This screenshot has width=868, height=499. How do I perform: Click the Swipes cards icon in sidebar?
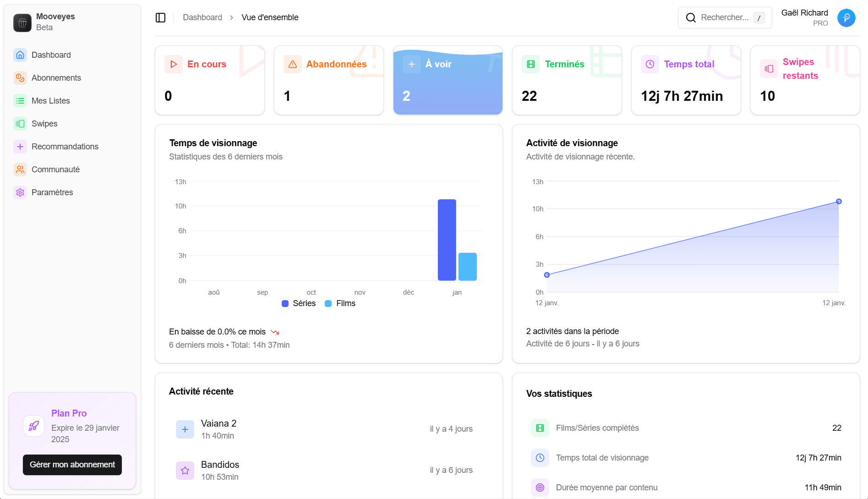pyautogui.click(x=20, y=124)
